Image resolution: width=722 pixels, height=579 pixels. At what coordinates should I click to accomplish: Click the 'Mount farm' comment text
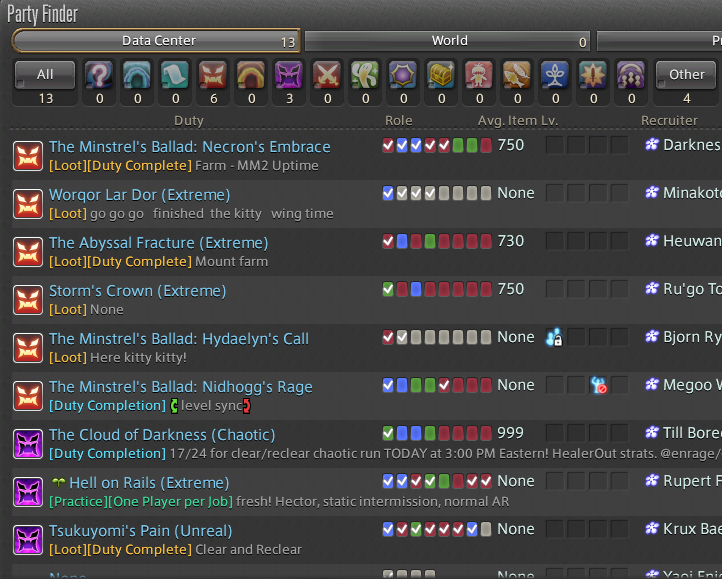pos(231,262)
